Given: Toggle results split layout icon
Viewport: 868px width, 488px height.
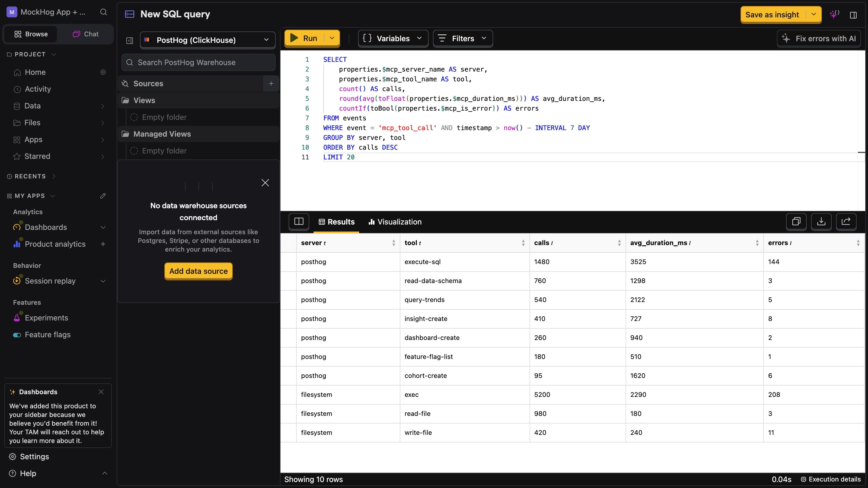Looking at the screenshot, I should point(299,221).
